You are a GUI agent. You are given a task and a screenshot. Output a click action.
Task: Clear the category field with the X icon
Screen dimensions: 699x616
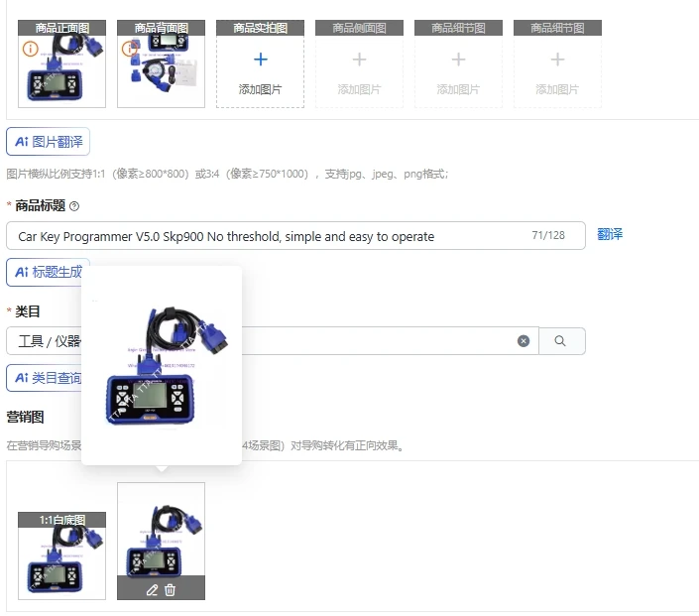[524, 341]
